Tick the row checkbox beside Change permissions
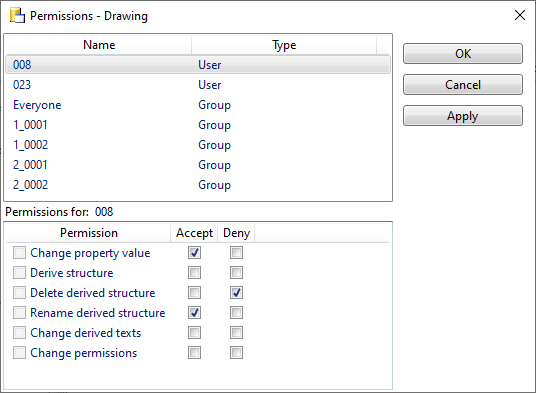Screen dimensions: 536x393 click(19, 353)
